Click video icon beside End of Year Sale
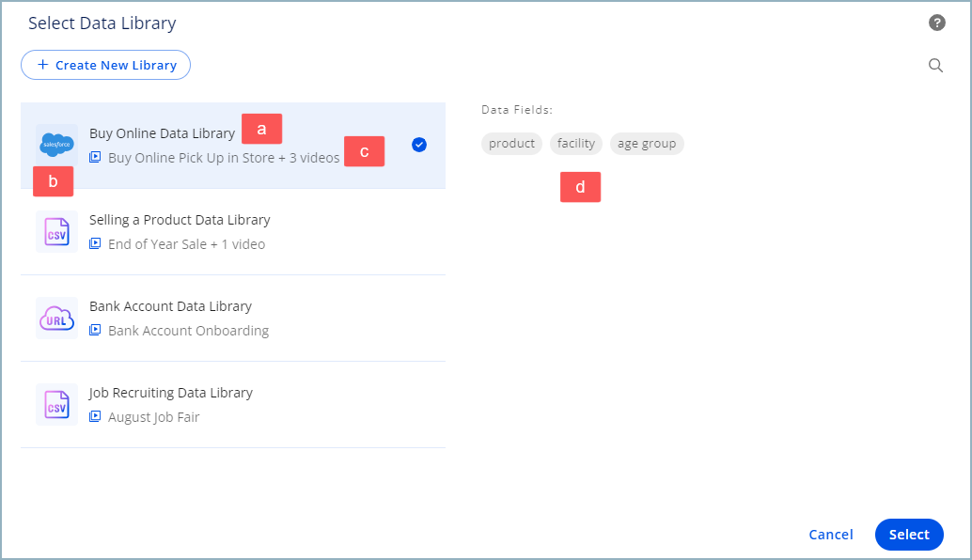The image size is (972, 560). 95,244
